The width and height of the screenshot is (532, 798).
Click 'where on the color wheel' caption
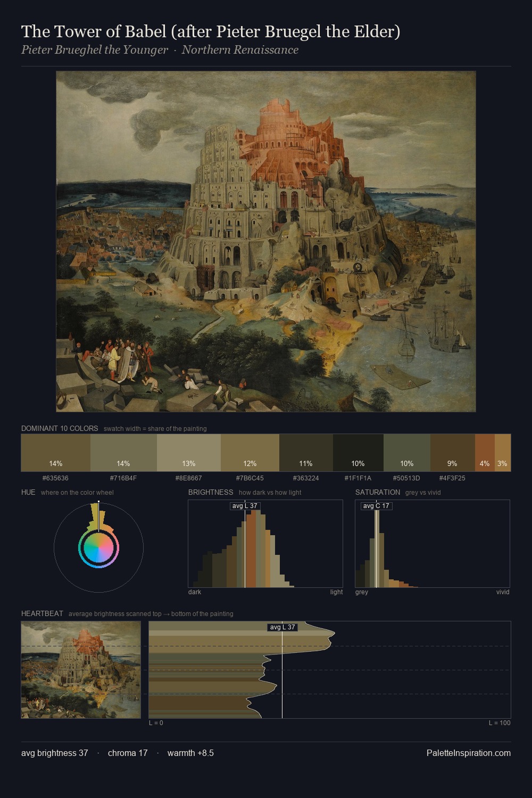pos(77,493)
